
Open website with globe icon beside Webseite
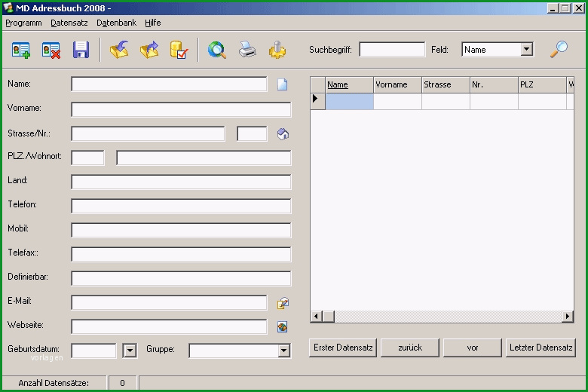tap(283, 327)
